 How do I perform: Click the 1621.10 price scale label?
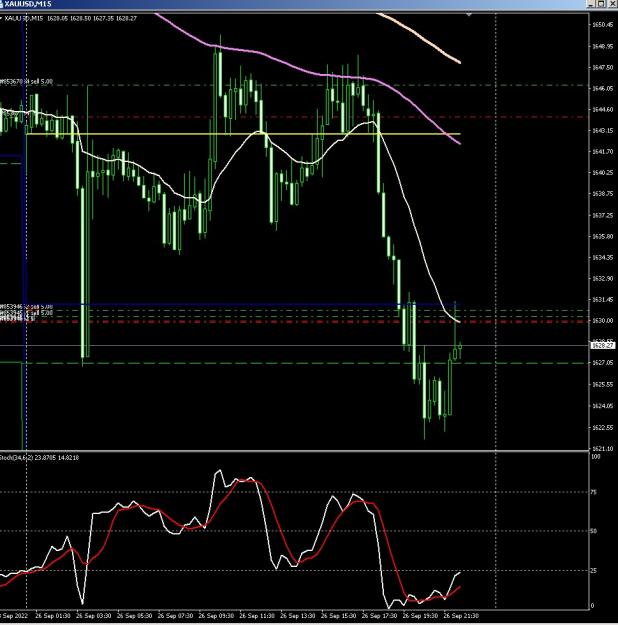coord(602,449)
